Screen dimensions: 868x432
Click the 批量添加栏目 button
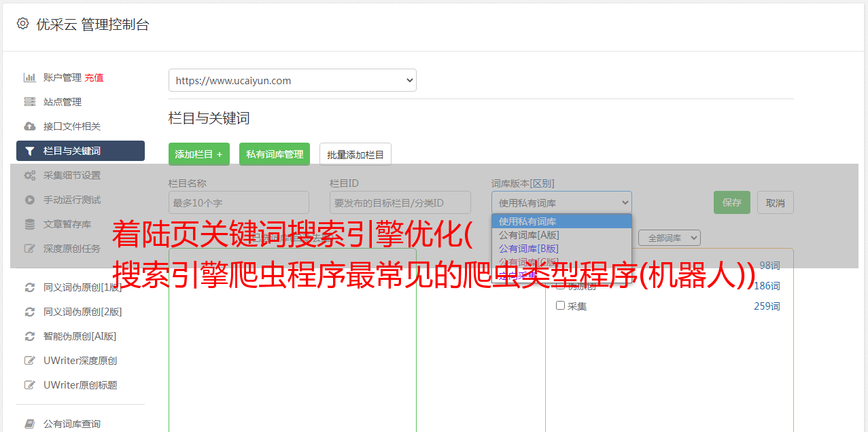(x=355, y=154)
